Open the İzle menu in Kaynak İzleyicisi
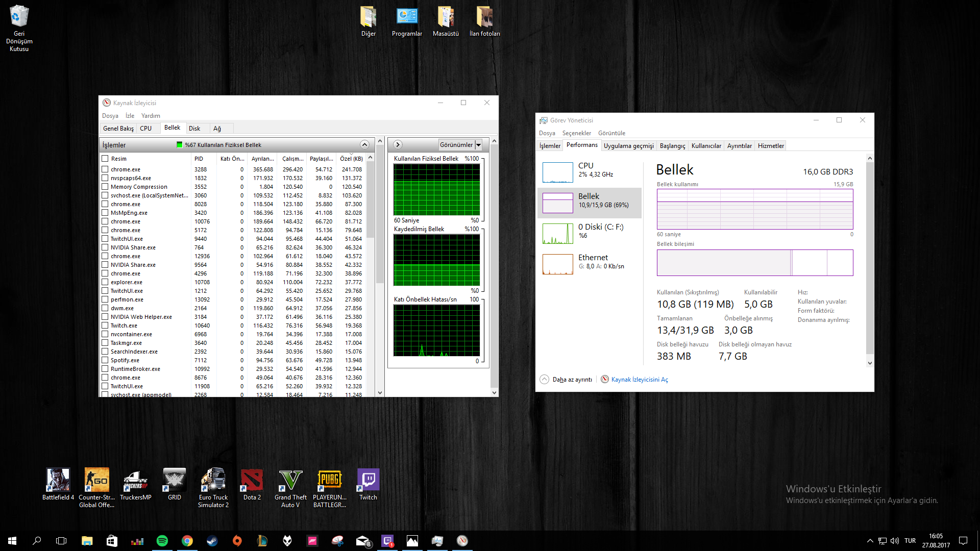 coord(130,116)
